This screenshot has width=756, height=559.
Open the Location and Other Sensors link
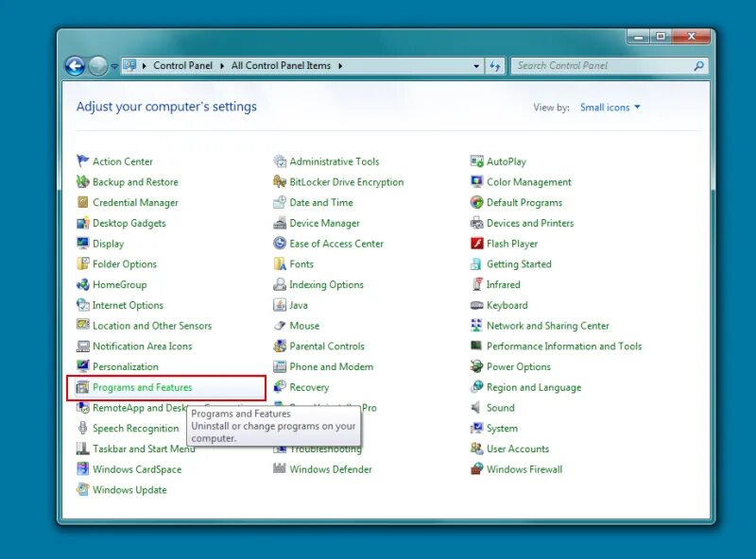152,326
